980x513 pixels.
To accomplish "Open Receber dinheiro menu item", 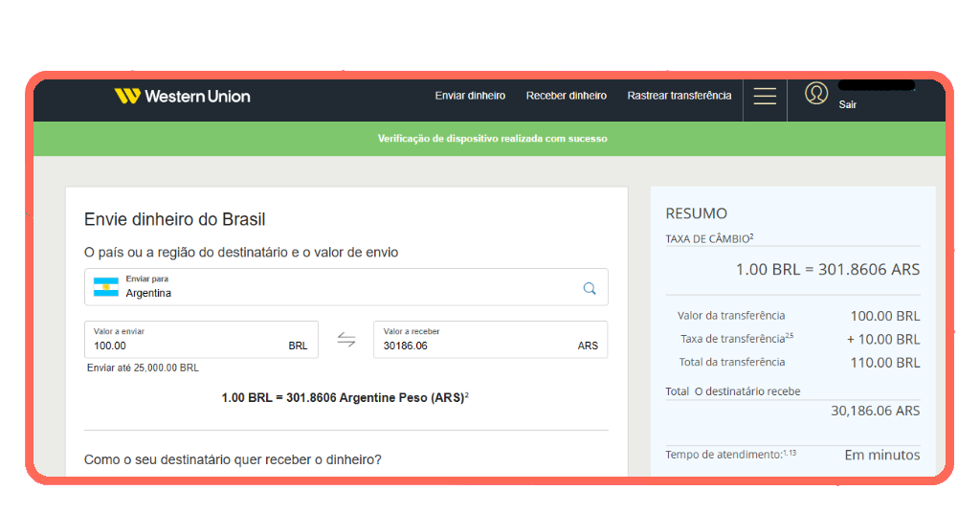I will 567,96.
